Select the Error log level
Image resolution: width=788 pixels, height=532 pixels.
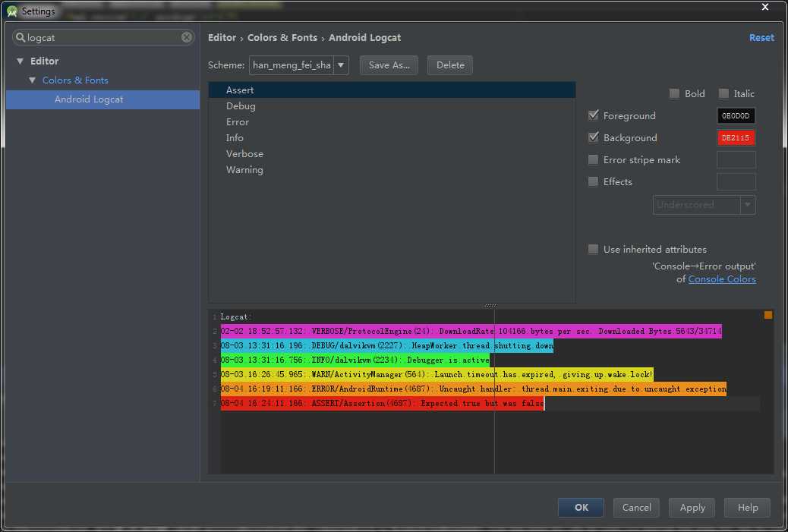point(238,122)
